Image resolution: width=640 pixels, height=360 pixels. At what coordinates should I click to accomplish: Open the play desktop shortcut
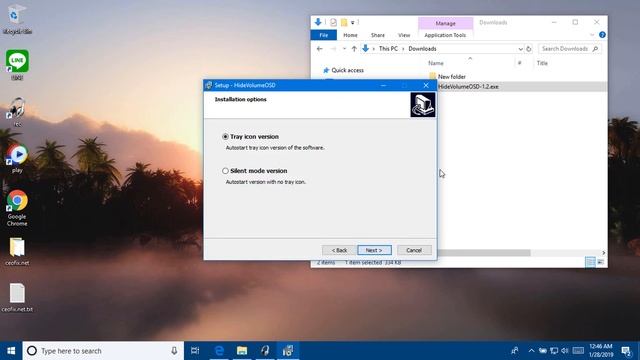pos(17,158)
